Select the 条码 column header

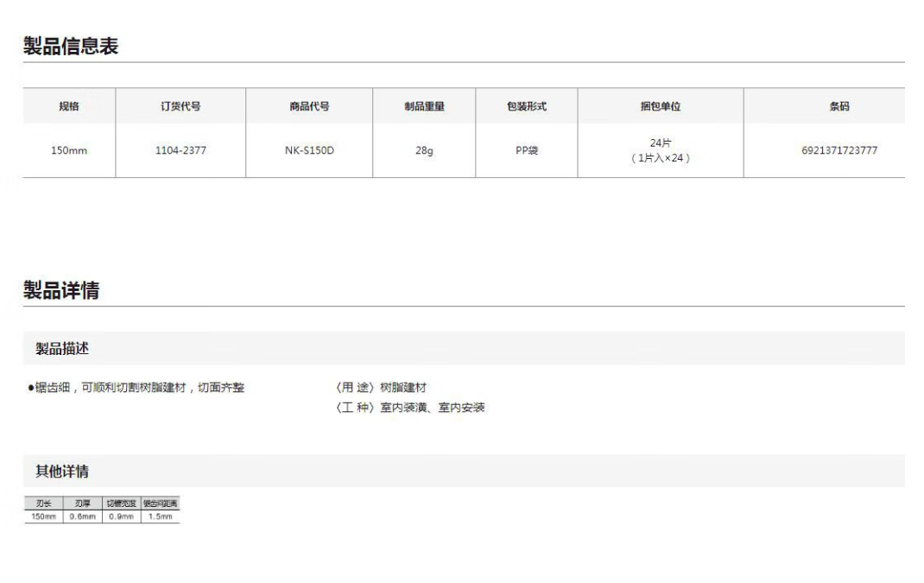click(x=839, y=106)
